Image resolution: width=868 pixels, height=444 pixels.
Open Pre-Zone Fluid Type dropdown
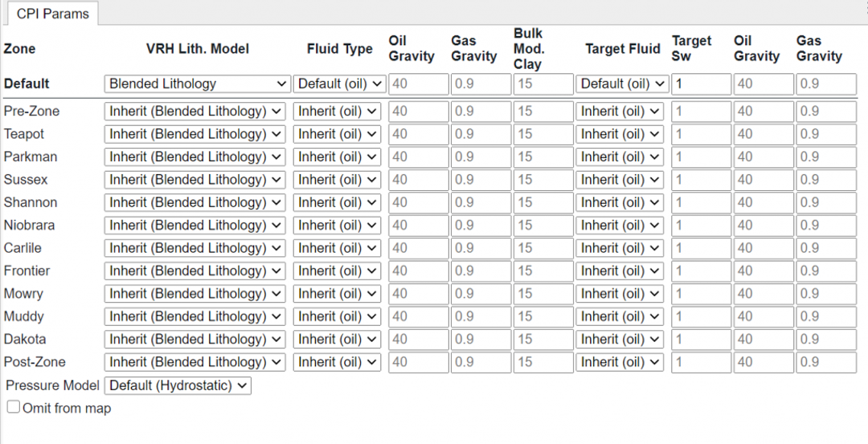[337, 111]
